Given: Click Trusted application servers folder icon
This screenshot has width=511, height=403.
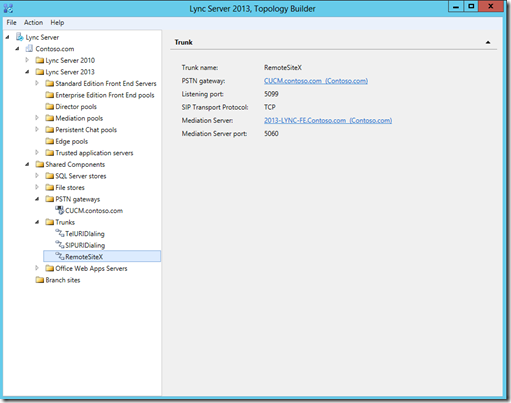Looking at the screenshot, I should pyautogui.click(x=49, y=153).
